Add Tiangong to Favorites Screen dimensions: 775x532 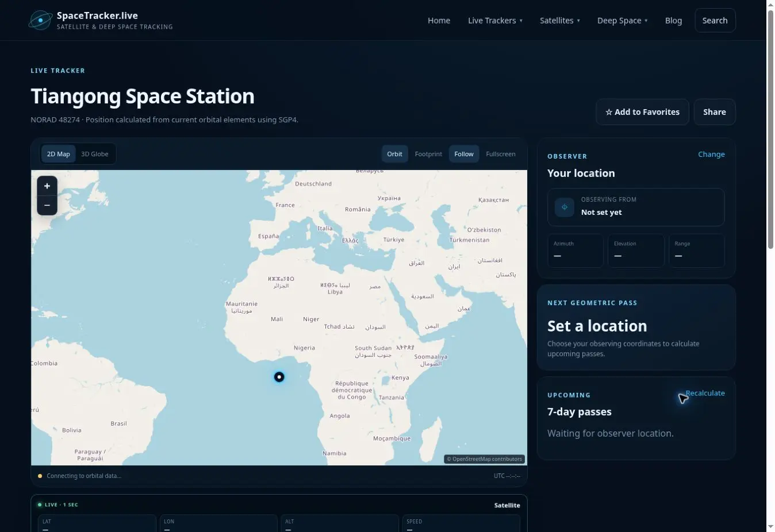[x=642, y=112]
